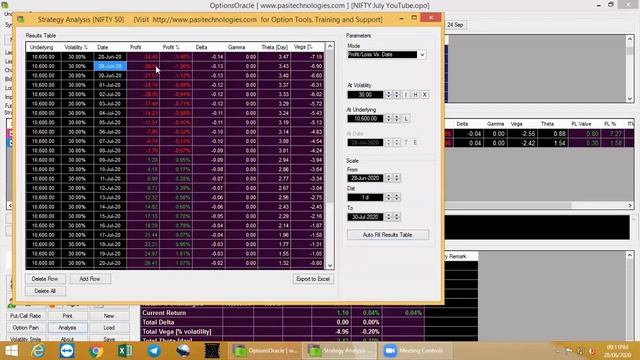Click the Delete Row button
640x360 pixels.
click(44, 279)
